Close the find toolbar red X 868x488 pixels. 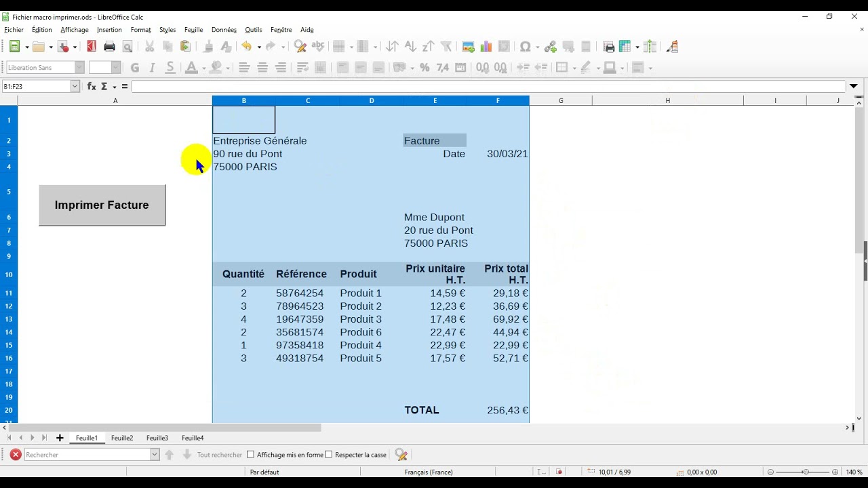15,455
